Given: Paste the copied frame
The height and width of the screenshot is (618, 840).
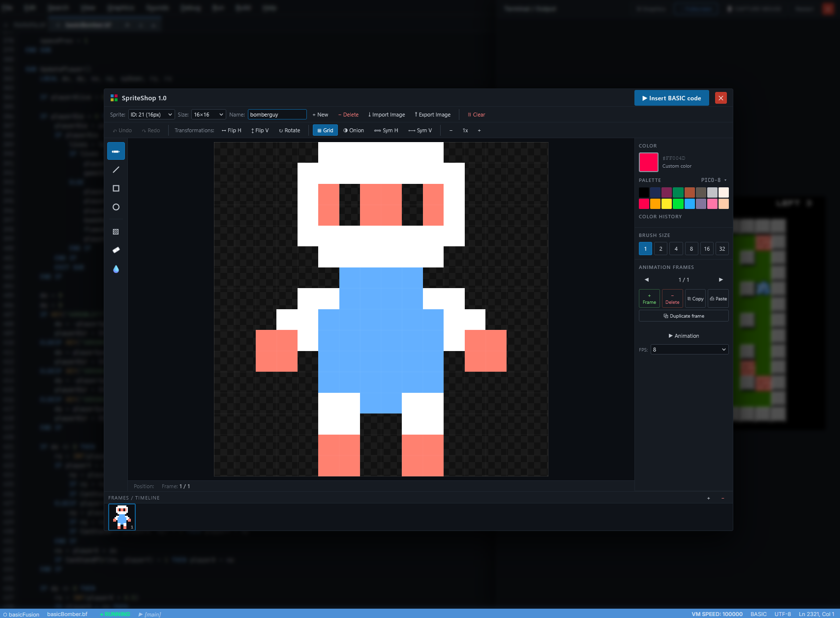Looking at the screenshot, I should click(x=718, y=298).
